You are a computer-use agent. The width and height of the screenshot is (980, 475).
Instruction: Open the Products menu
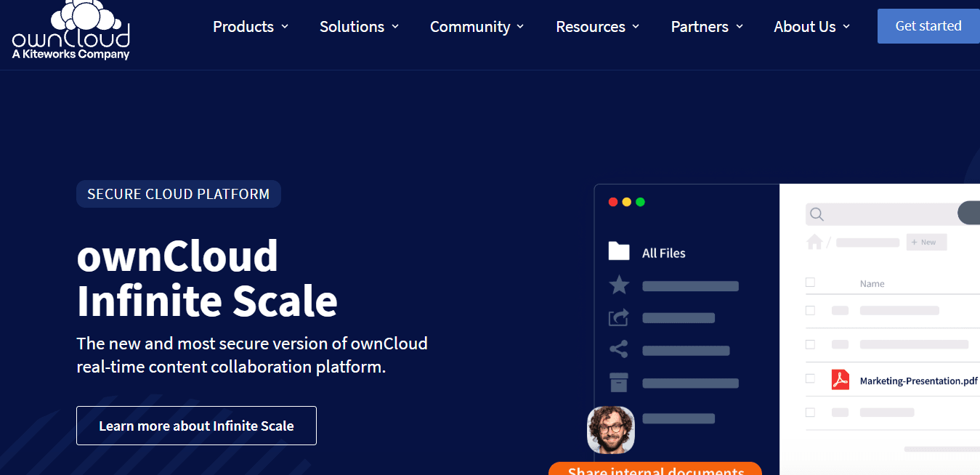coord(251,27)
